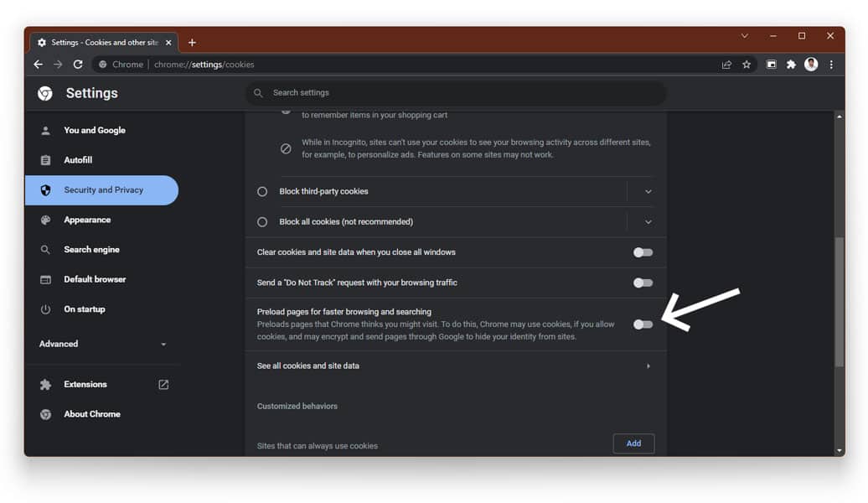Viewport: 868px width, 503px height.
Task: Open the Chrome three-dot menu
Action: [x=831, y=65]
